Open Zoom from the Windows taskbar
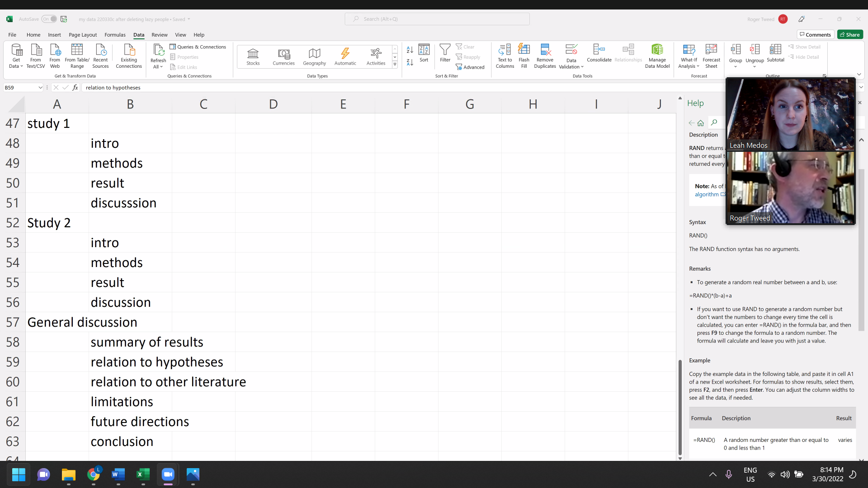The width and height of the screenshot is (868, 488). [168, 474]
